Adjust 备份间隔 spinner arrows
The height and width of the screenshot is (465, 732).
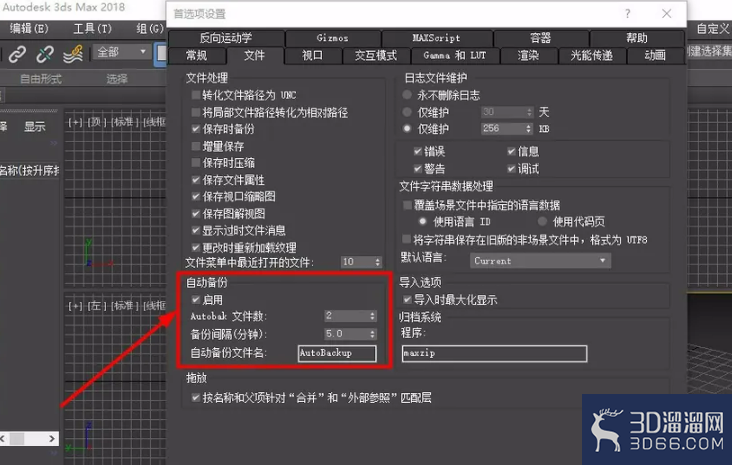click(x=372, y=334)
